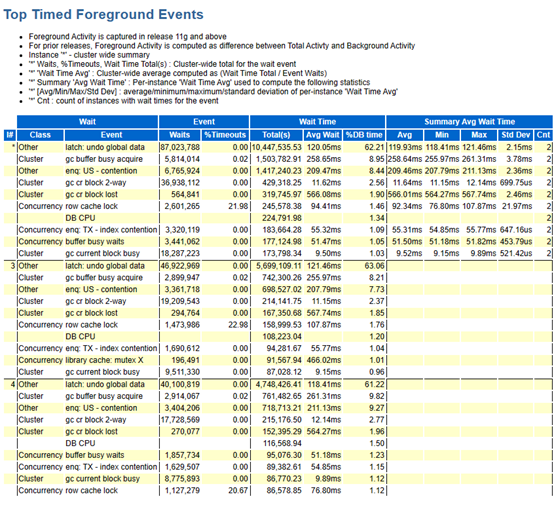Click the 566.01ms summary average cell
This screenshot has width=554, height=505.
tap(405, 194)
